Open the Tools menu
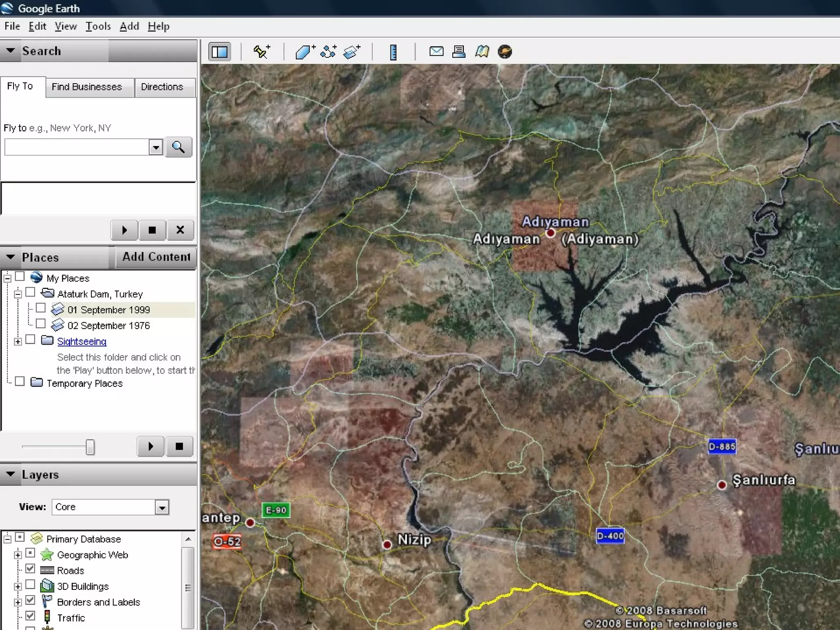Screen dimensions: 840x630 coord(98,26)
